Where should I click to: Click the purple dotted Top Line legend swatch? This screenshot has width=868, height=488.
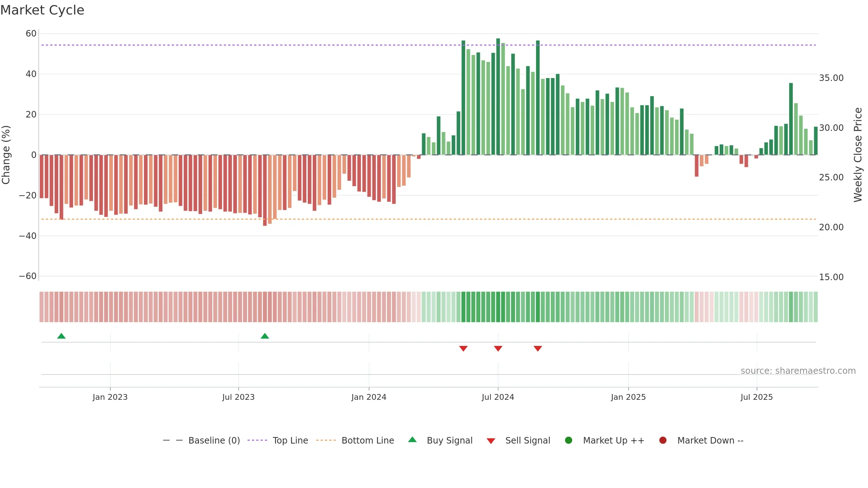[x=257, y=440]
